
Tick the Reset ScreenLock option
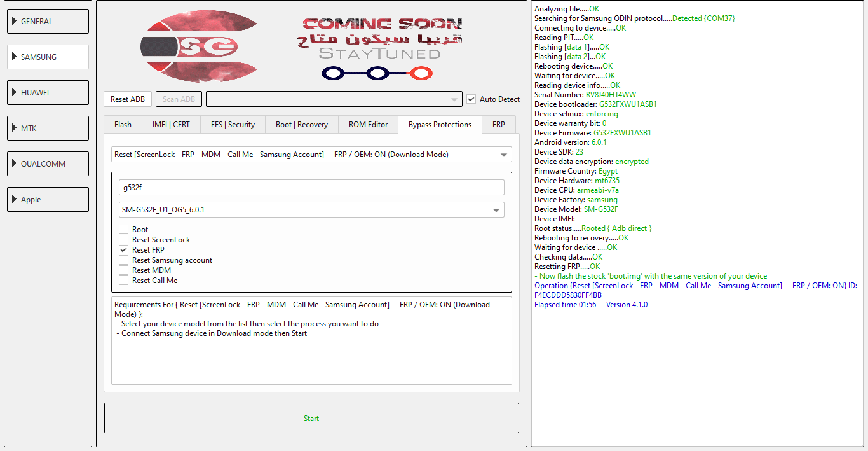[123, 240]
